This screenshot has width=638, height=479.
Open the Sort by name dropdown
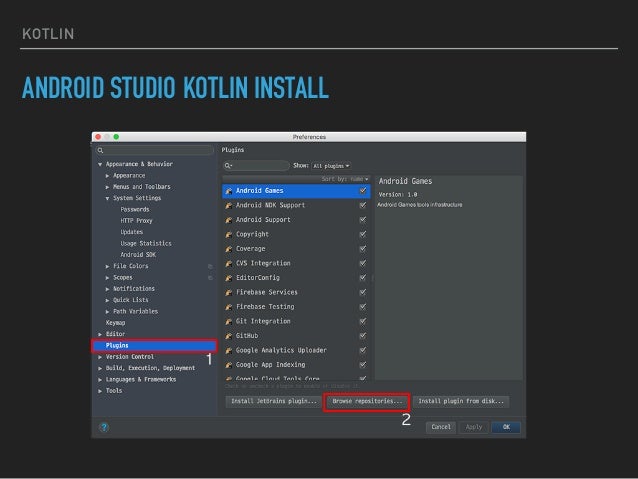(345, 179)
